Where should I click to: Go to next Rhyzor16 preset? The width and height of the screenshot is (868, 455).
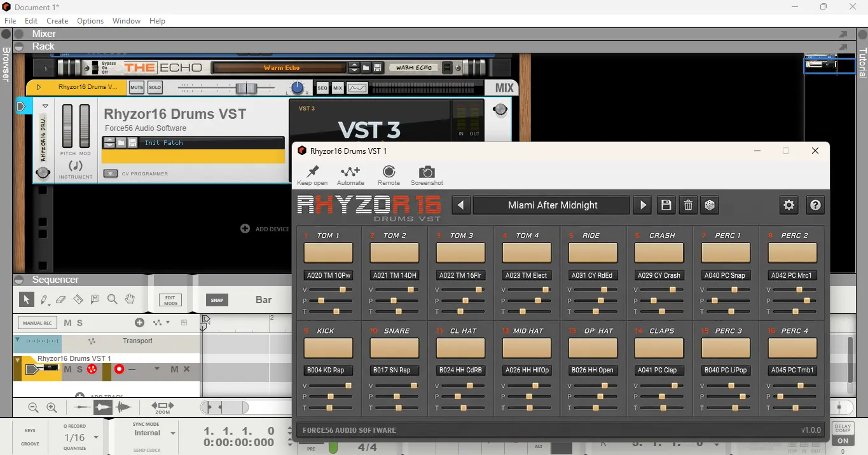tap(643, 205)
